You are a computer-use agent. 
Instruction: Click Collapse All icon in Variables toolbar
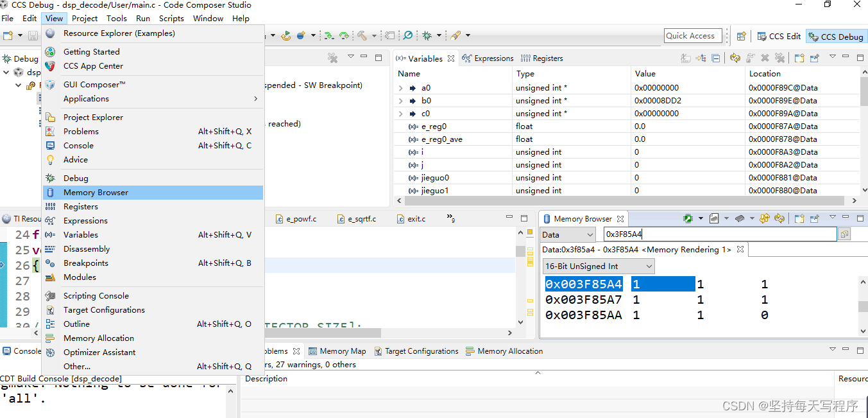[715, 58]
